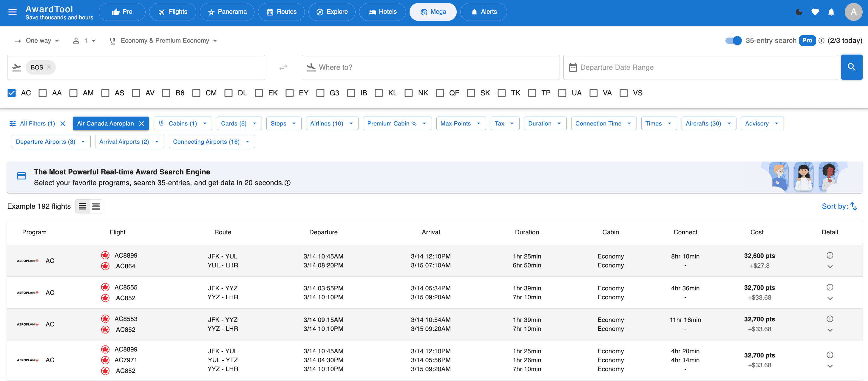868x381 pixels.
Task: Open Departure Airports (3) dropdown
Action: click(x=51, y=142)
